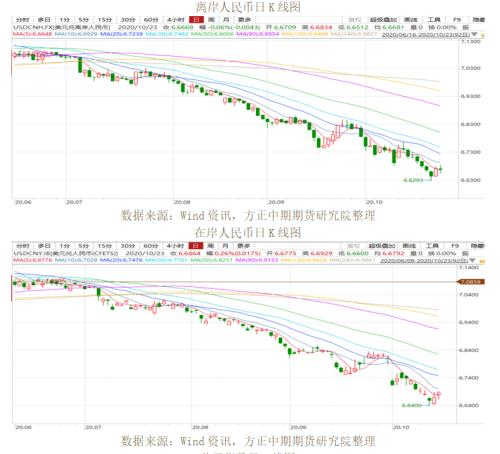Switch USDCNH offshore chart to 60分 period
Screen dimensions: 500x454
[151, 20]
